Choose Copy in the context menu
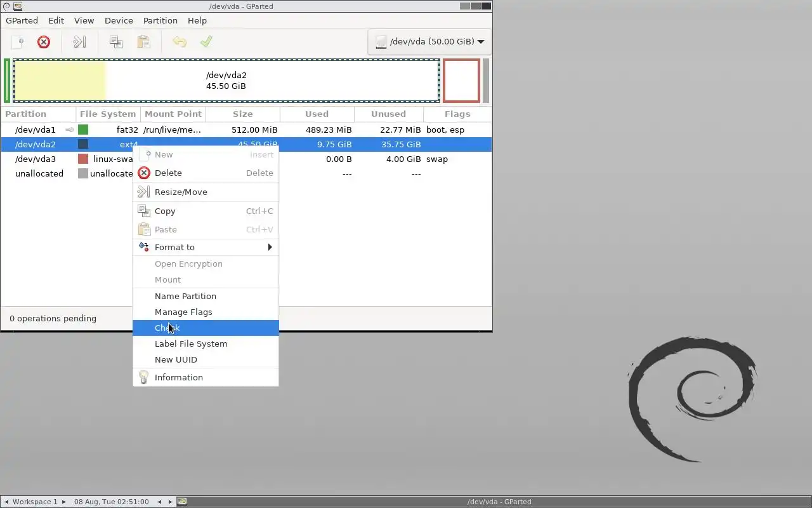Viewport: 812px width, 508px height. tap(206, 211)
